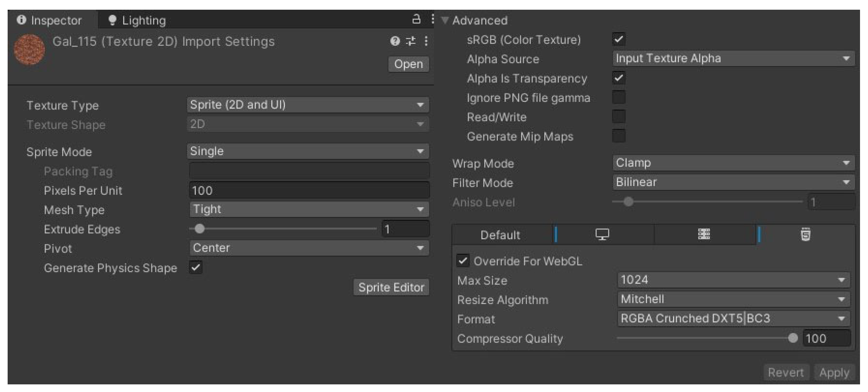Select the server platform tab icon
The width and height of the screenshot is (868, 392).
click(x=704, y=235)
